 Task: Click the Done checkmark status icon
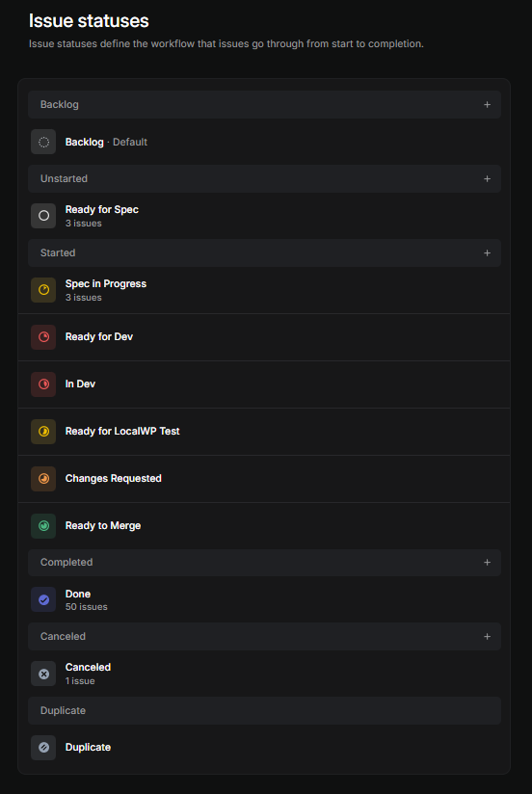coord(43,599)
